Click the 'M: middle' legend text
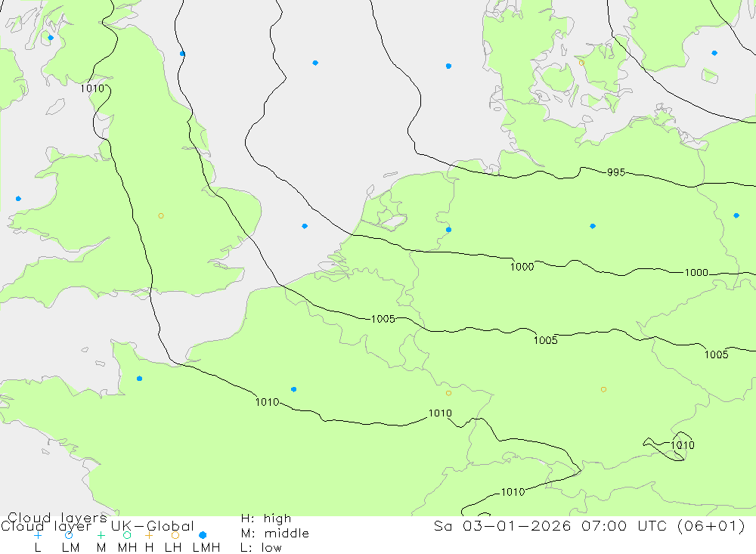The image size is (756, 554). [x=275, y=534]
